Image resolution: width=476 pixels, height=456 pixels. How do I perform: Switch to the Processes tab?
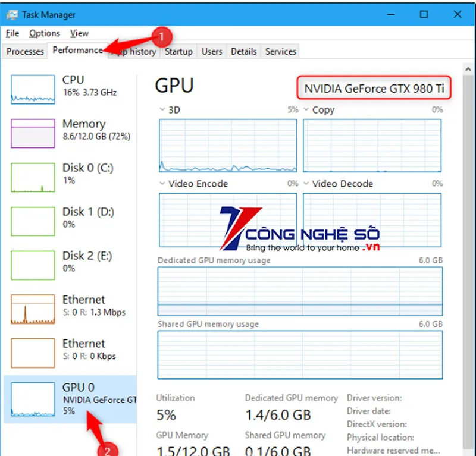tap(25, 52)
